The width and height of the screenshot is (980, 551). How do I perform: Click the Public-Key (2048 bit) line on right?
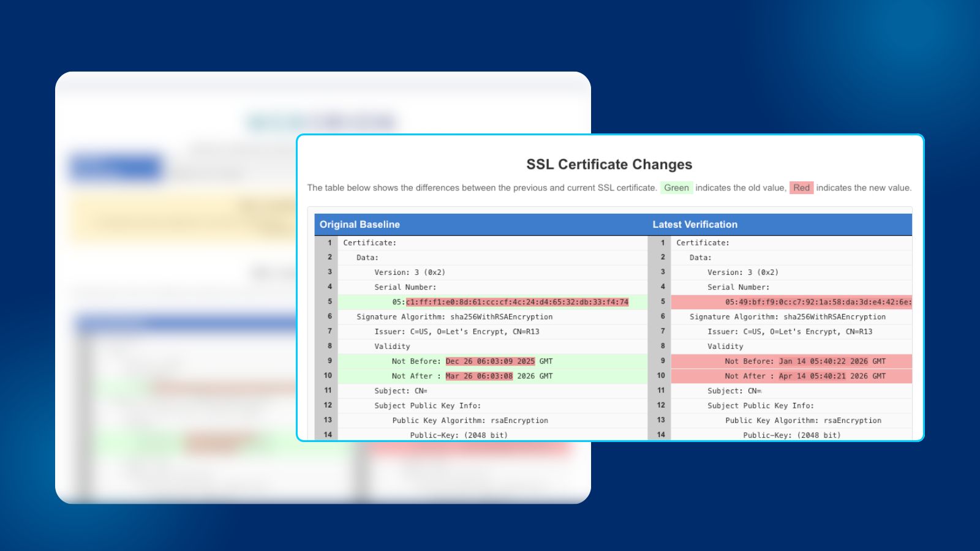pos(791,435)
